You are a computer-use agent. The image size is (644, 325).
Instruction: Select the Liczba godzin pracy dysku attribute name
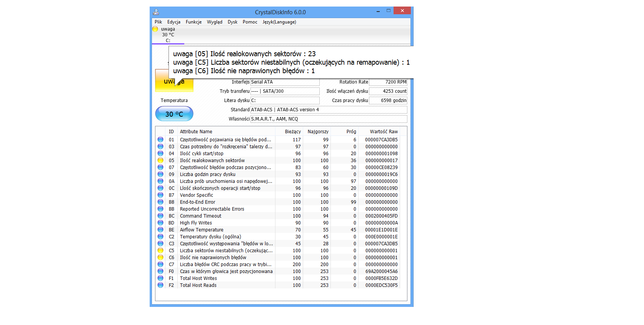[x=208, y=174]
